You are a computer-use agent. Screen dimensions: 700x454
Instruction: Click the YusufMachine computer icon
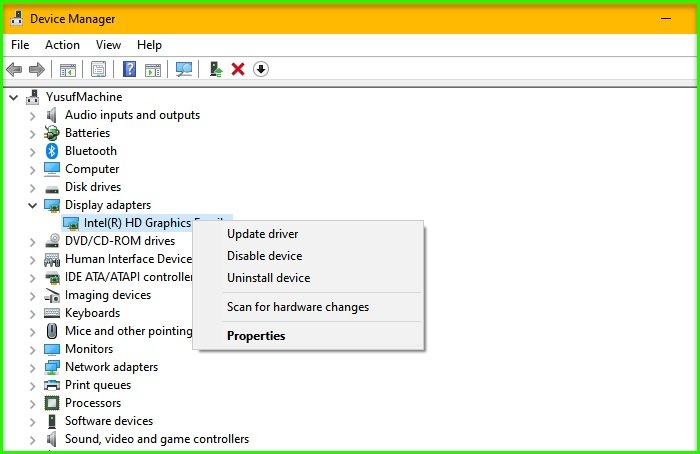(33, 97)
